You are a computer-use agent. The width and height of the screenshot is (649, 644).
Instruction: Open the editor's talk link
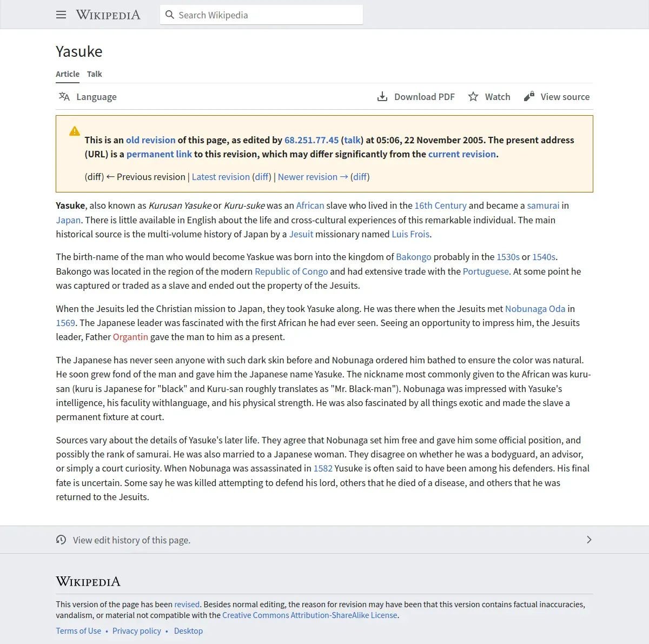[x=353, y=140]
